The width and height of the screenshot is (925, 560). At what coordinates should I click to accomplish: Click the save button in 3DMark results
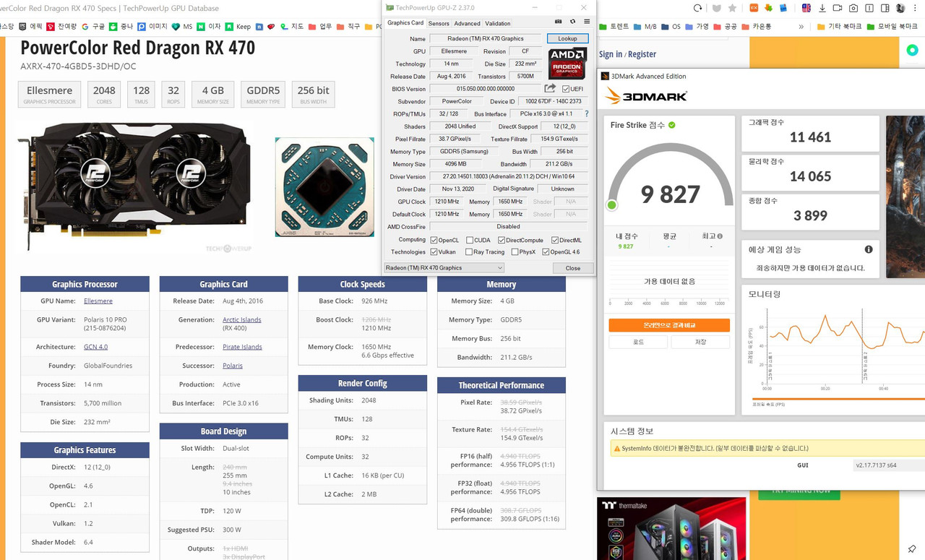click(x=700, y=342)
